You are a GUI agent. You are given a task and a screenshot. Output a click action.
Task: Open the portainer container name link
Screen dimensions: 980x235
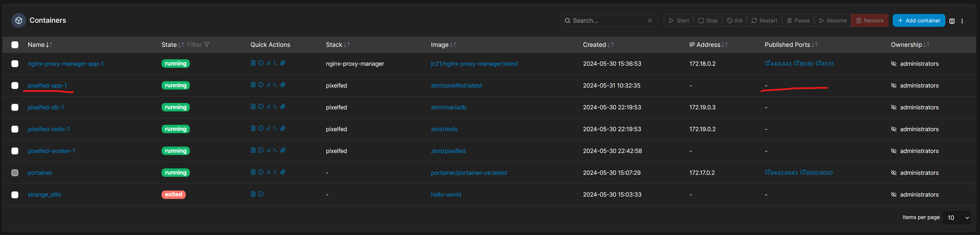click(40, 173)
